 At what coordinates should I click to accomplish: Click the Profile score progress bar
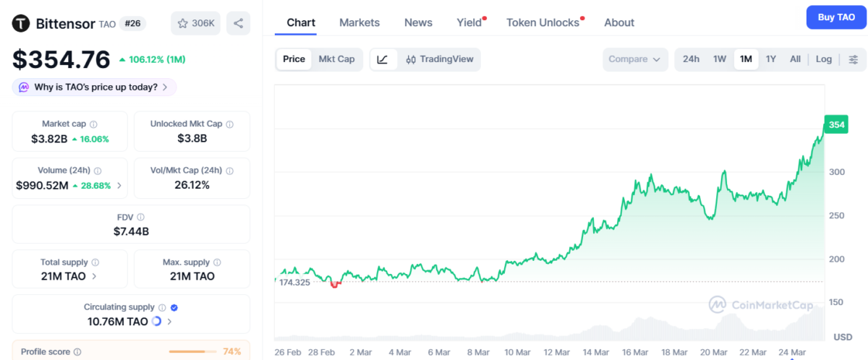coord(192,352)
